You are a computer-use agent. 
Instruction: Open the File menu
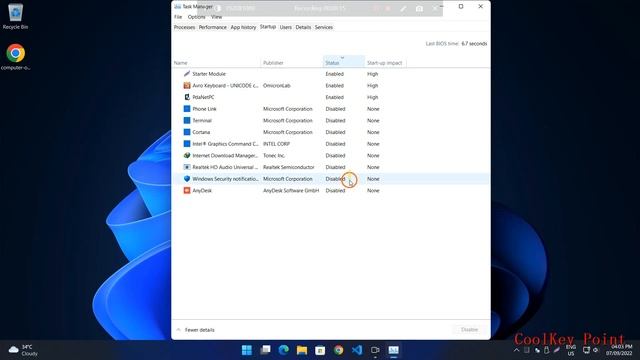tap(178, 17)
